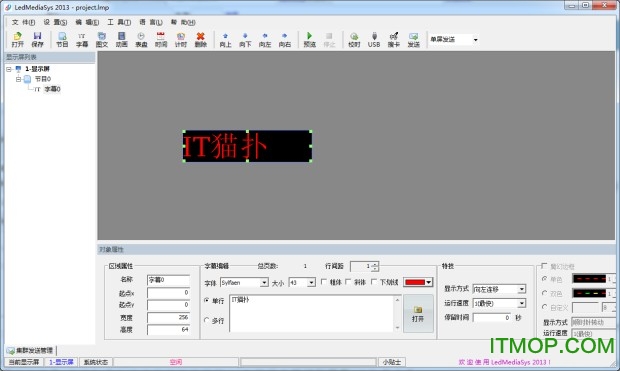The width and height of the screenshot is (620, 371).
Task: Click the 打开 button beside the subtitle text box
Action: coord(418,314)
